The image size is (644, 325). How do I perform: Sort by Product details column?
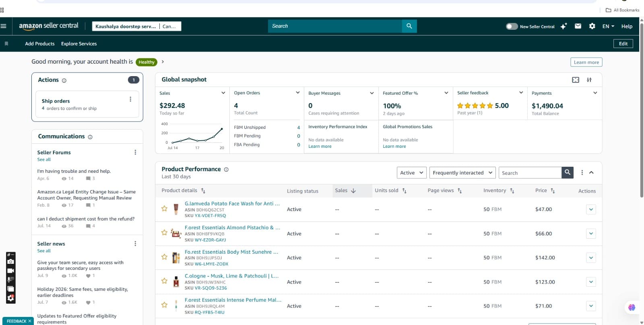pos(184,190)
